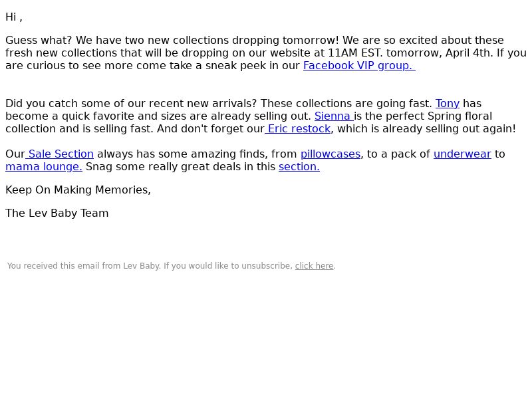Visit the mama lounge link
Viewport: 532px width, 399px height.
(44, 167)
